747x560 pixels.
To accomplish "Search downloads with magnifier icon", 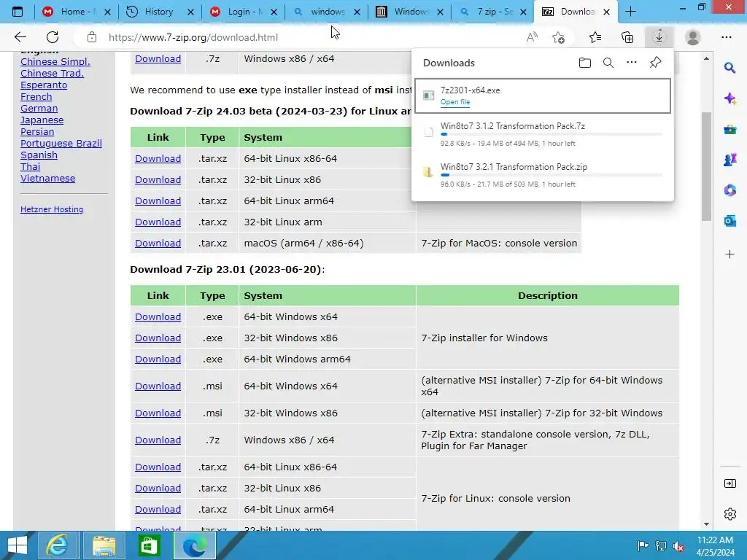I will (608, 63).
